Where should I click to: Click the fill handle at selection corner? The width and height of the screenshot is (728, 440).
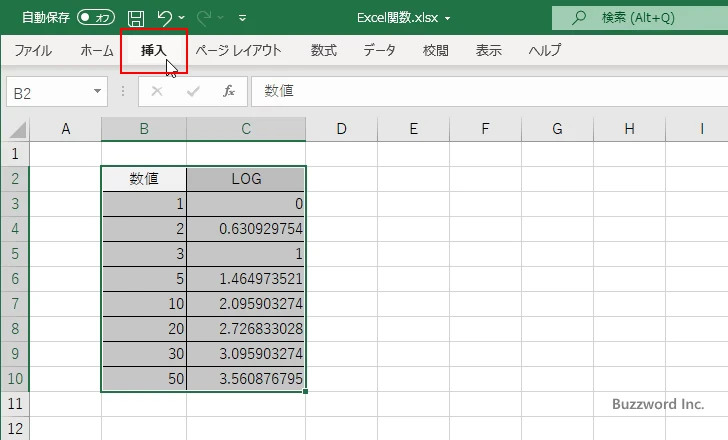305,392
